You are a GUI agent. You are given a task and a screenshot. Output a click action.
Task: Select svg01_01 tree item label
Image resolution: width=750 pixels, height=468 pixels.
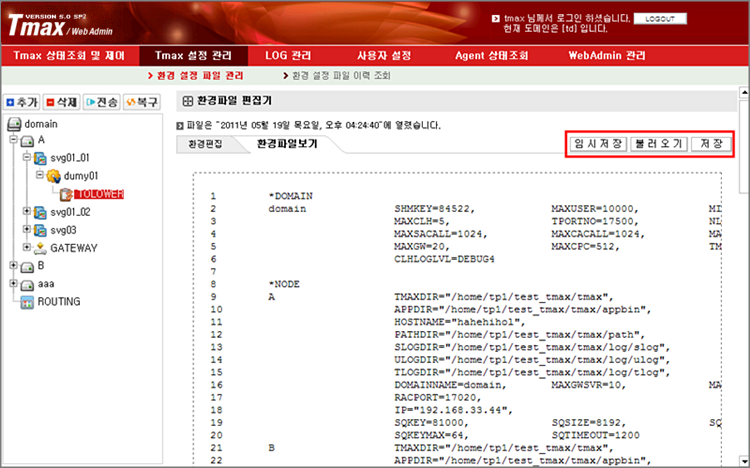point(70,158)
